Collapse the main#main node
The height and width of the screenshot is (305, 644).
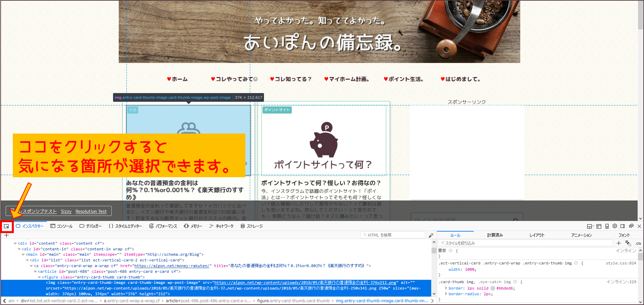(23, 255)
